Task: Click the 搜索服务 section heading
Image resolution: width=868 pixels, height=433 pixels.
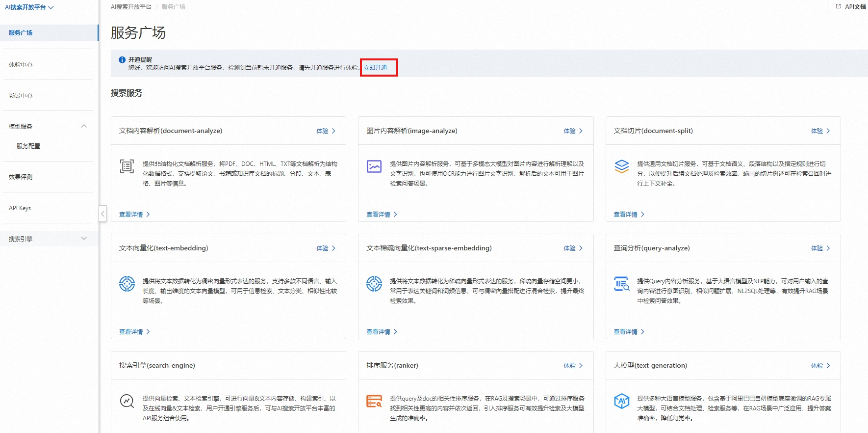Action: click(x=127, y=93)
